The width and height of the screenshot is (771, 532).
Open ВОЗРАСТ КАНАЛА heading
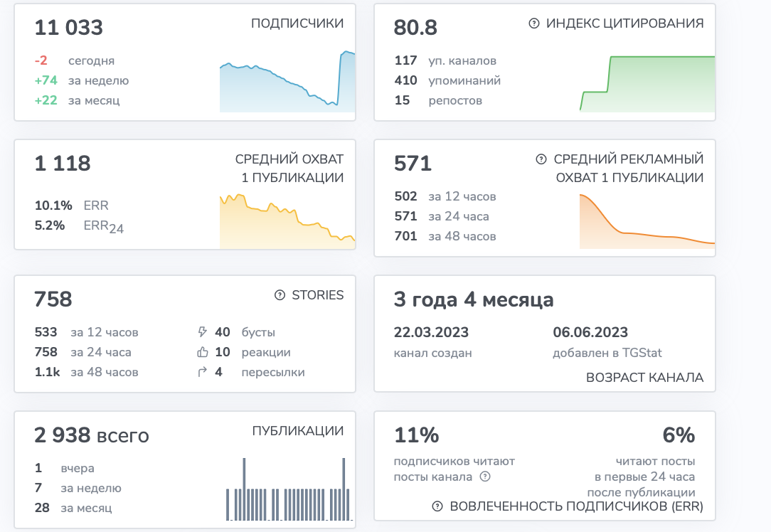tap(644, 377)
